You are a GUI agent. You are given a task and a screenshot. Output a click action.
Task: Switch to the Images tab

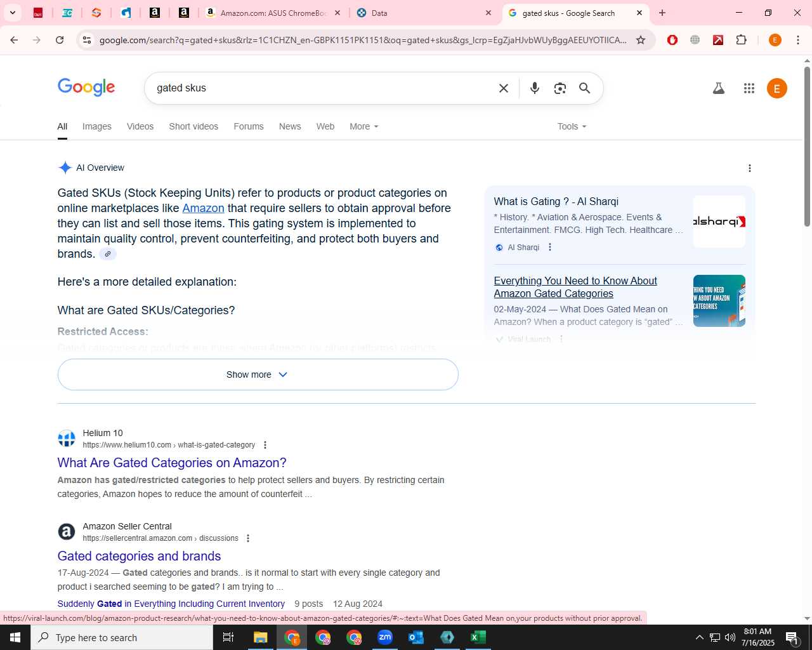pyautogui.click(x=97, y=126)
